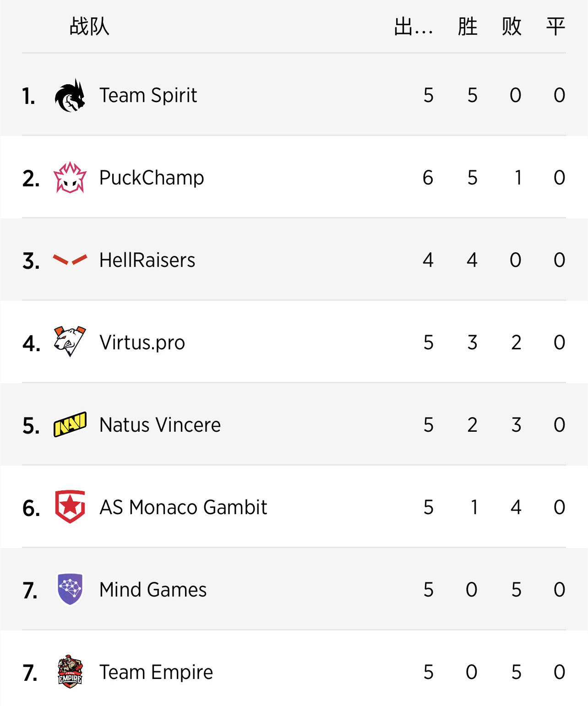
Task: Open the AS Monaco Gambit team name
Action: click(183, 507)
